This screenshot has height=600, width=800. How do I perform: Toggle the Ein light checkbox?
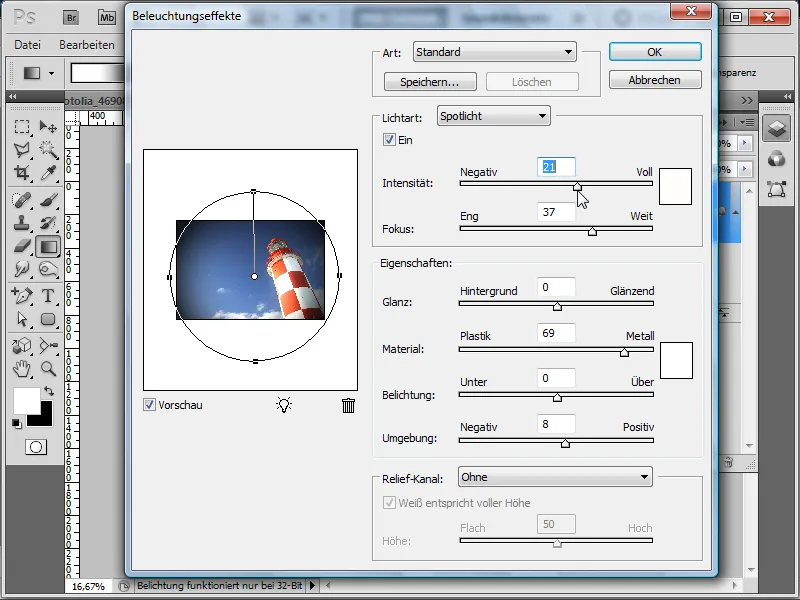[x=389, y=140]
